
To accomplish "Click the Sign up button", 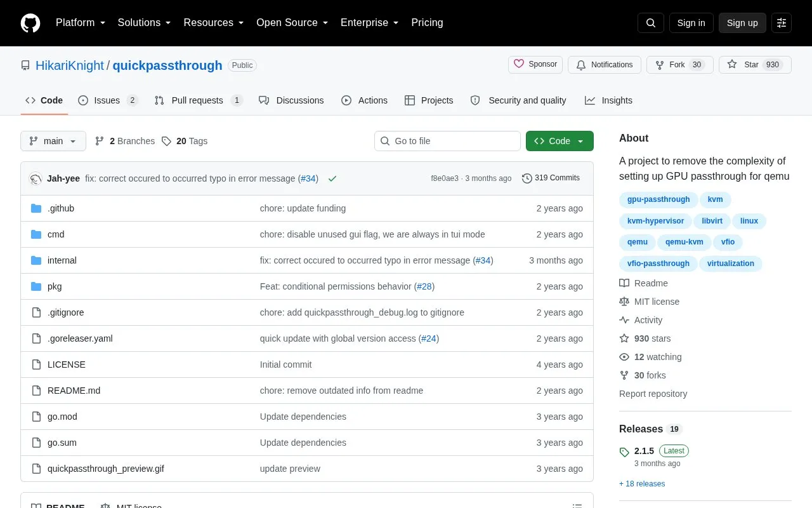I will pyautogui.click(x=742, y=23).
